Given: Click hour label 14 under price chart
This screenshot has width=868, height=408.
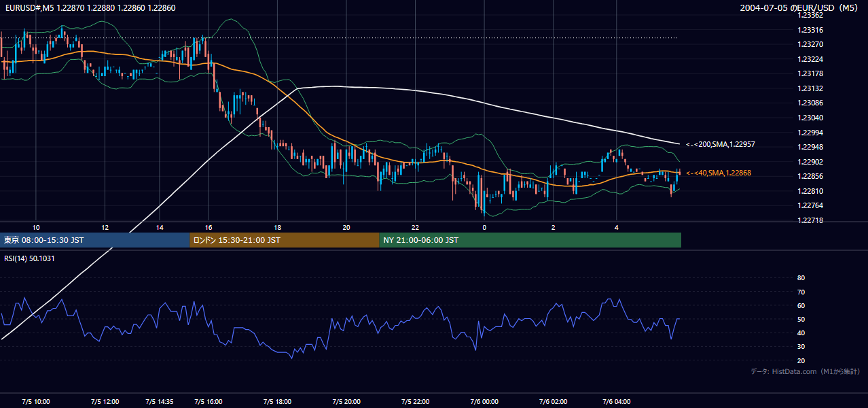Looking at the screenshot, I should tap(160, 227).
